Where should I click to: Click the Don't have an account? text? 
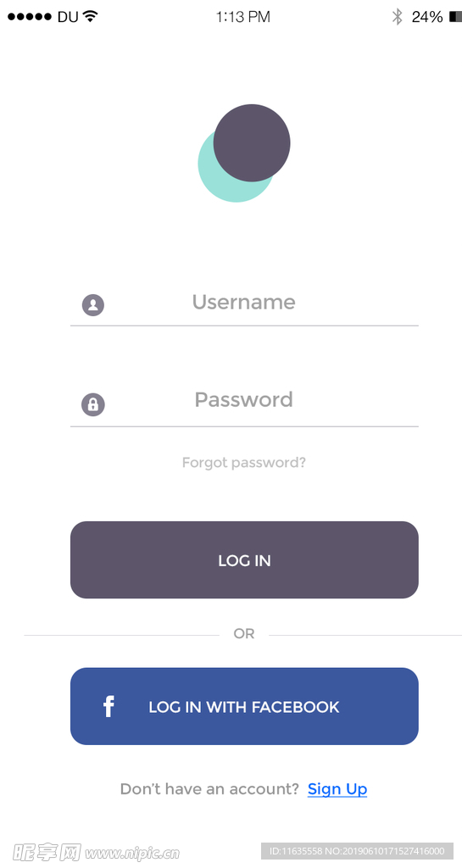pyautogui.click(x=209, y=789)
